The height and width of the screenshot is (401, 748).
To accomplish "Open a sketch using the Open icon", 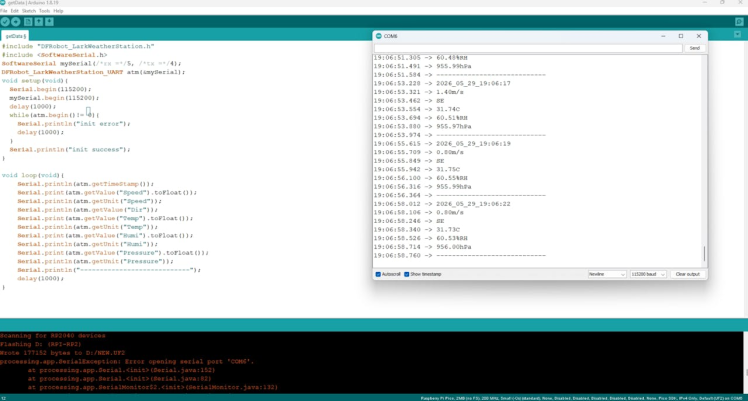I will 39,21.
